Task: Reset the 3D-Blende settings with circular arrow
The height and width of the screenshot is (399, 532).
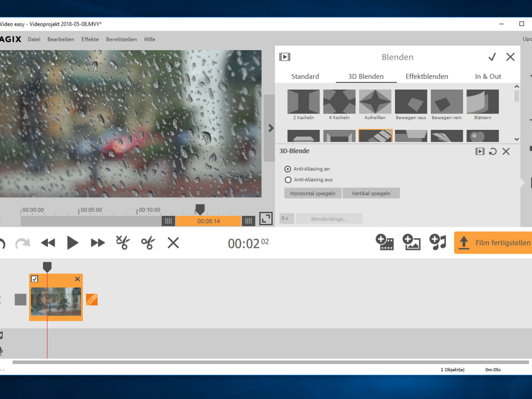Action: point(493,151)
